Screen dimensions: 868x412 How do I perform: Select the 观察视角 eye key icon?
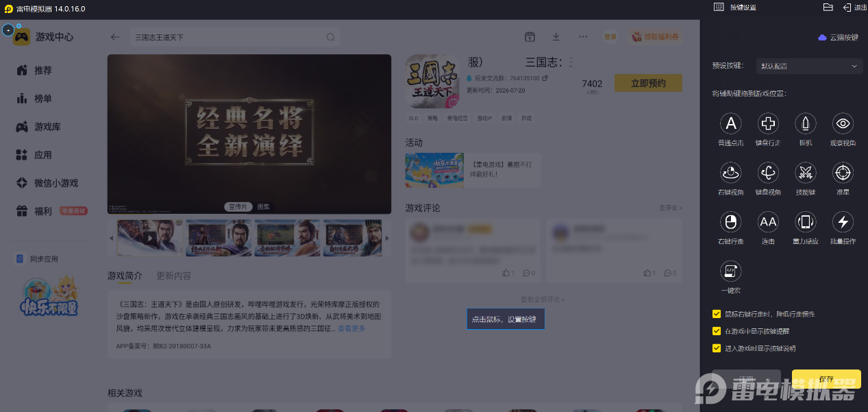tap(843, 123)
